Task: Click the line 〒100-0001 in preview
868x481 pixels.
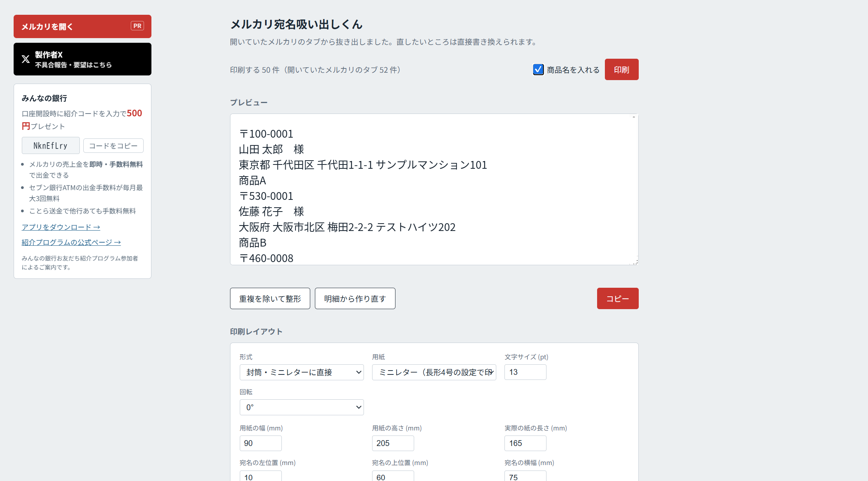Action: (266, 134)
